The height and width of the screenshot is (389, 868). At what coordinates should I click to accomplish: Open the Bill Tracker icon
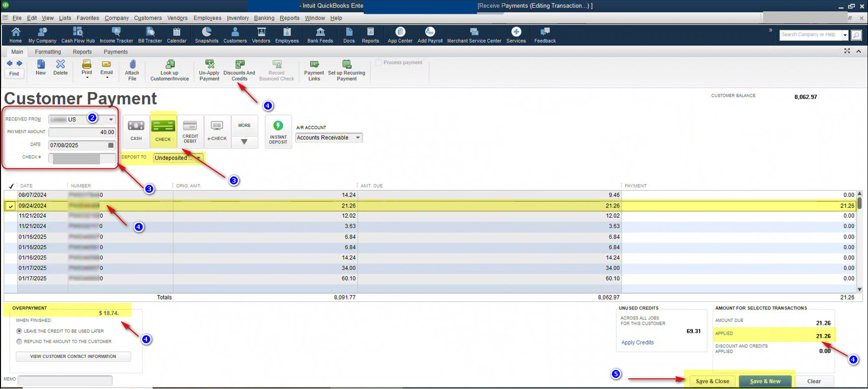click(150, 35)
